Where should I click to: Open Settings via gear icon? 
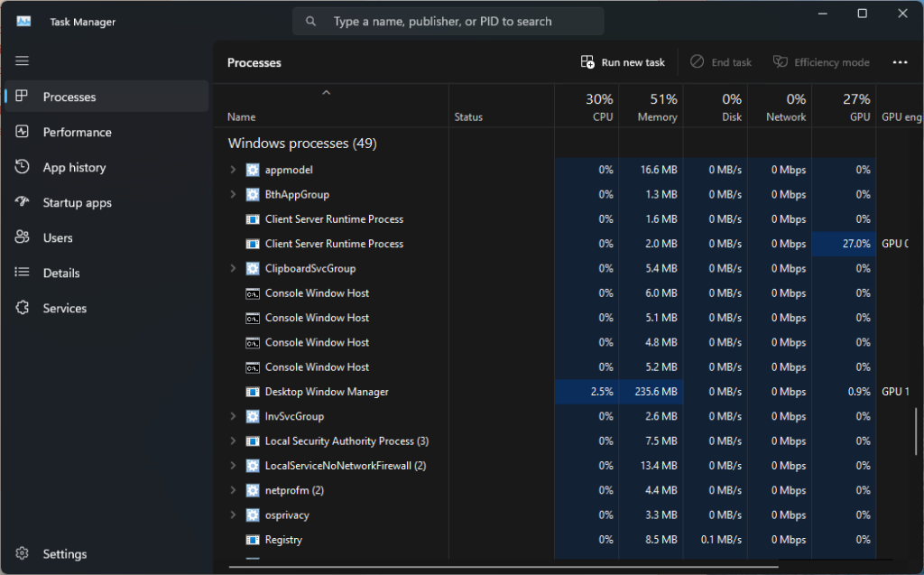point(23,553)
